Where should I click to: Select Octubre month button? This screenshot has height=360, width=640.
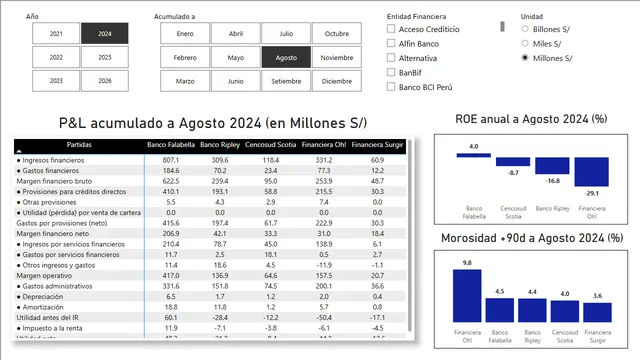(337, 33)
